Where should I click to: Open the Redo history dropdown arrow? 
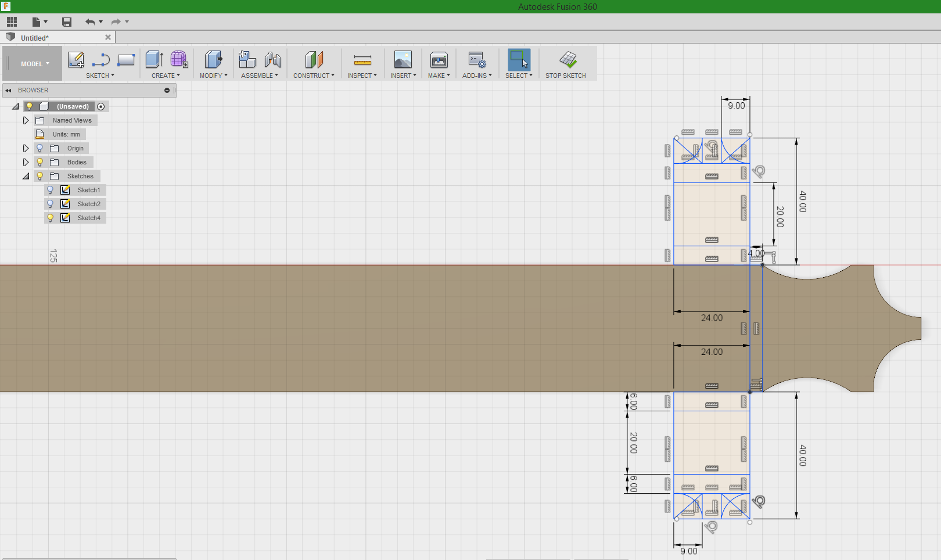coord(127,22)
